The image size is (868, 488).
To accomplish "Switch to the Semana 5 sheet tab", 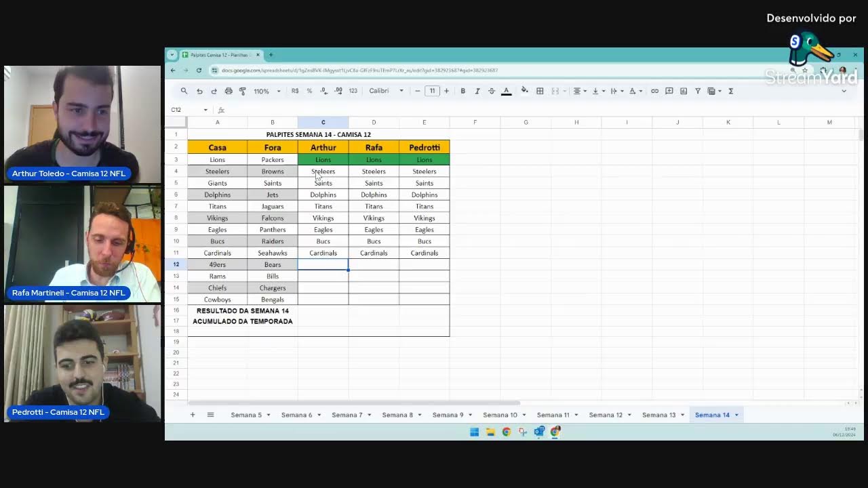I will click(x=246, y=415).
